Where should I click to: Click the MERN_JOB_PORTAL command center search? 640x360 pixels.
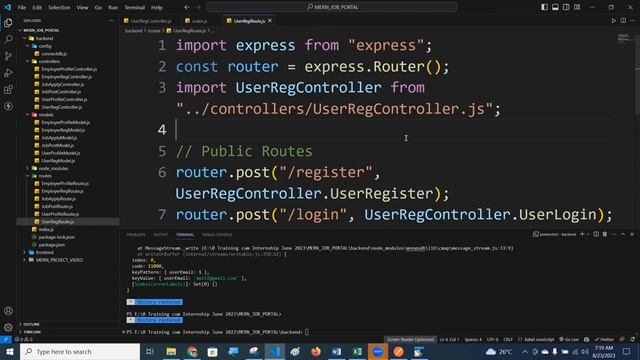pos(332,7)
